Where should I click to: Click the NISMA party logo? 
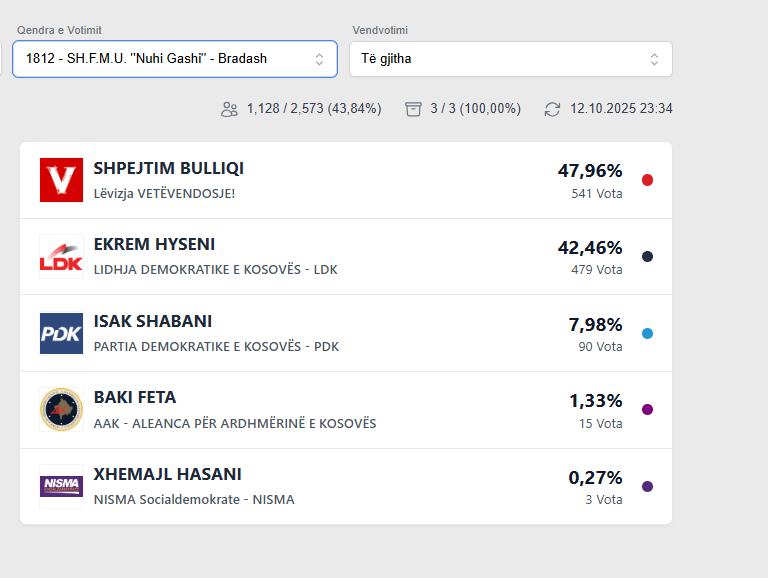pos(61,486)
